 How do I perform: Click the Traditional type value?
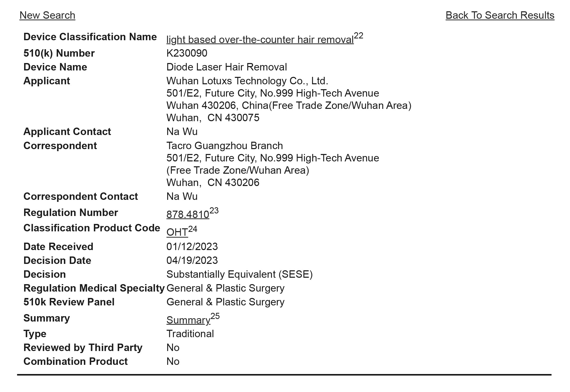(190, 334)
